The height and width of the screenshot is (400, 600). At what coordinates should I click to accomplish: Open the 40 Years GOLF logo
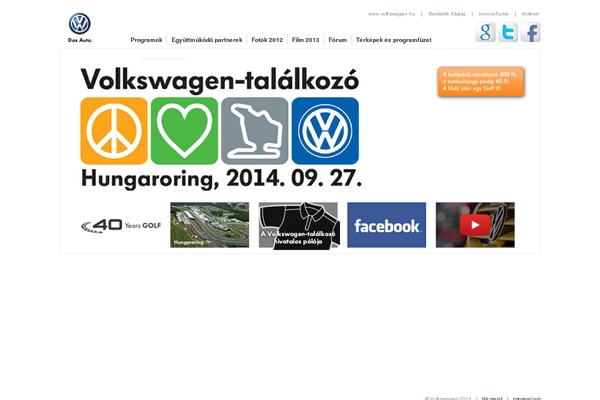point(121,225)
